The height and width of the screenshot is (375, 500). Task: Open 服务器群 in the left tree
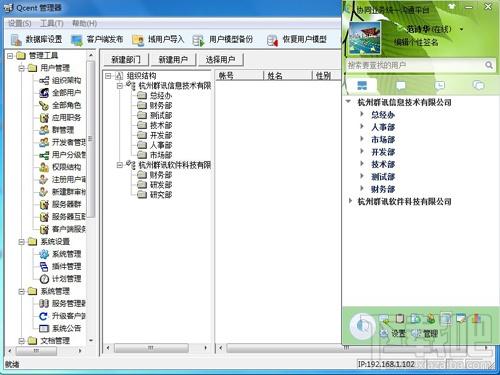(60, 204)
